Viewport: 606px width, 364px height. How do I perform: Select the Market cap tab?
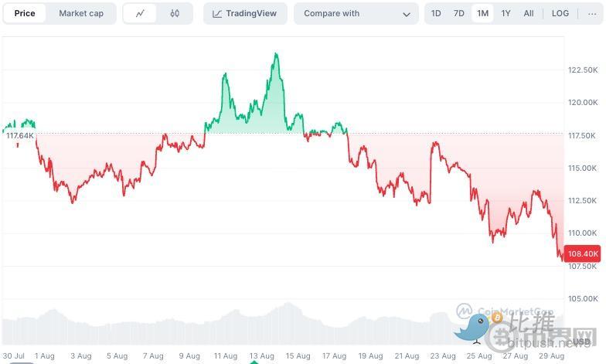(81, 13)
